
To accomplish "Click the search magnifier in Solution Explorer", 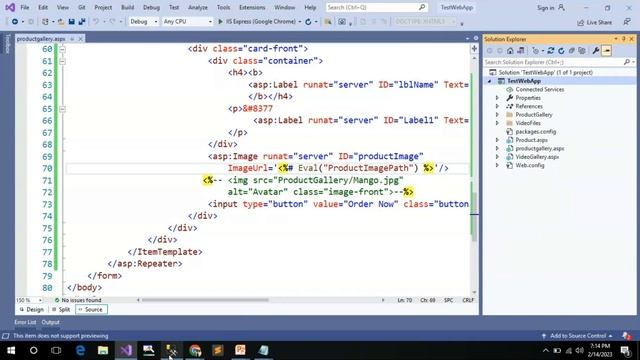I will click(627, 62).
